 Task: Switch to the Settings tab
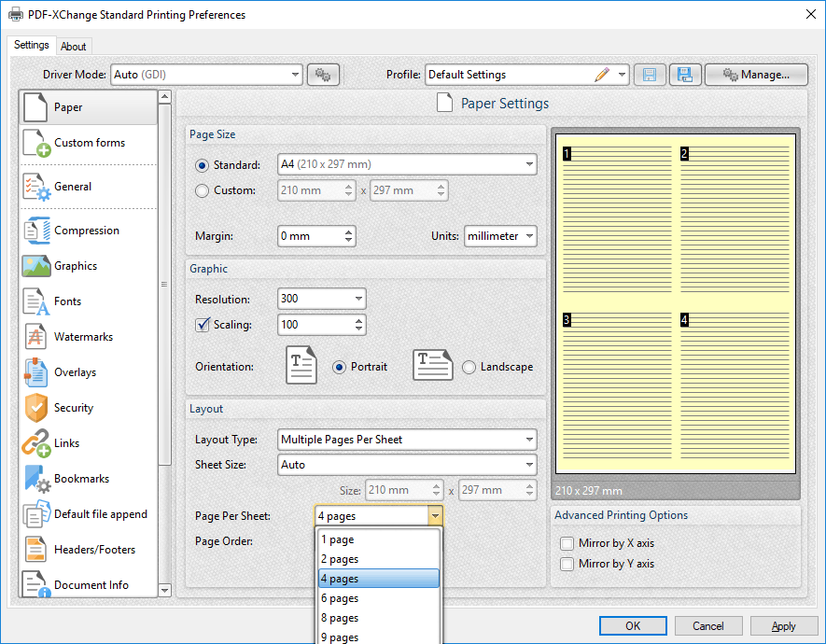point(32,46)
